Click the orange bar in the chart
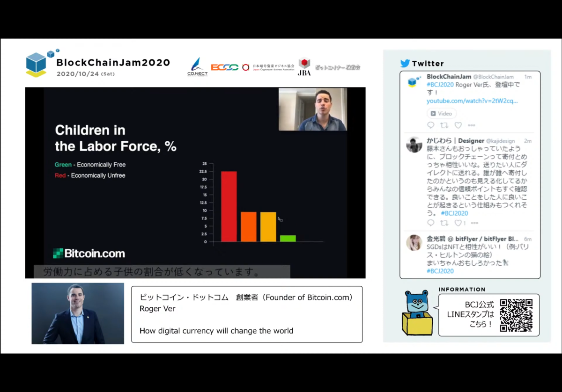562x392 pixels. (x=249, y=227)
